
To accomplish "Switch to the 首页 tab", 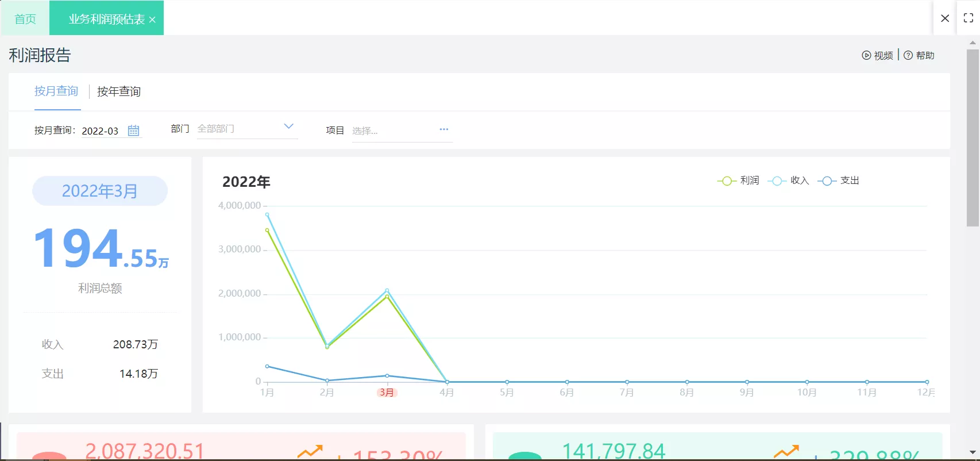I will 25,18.
